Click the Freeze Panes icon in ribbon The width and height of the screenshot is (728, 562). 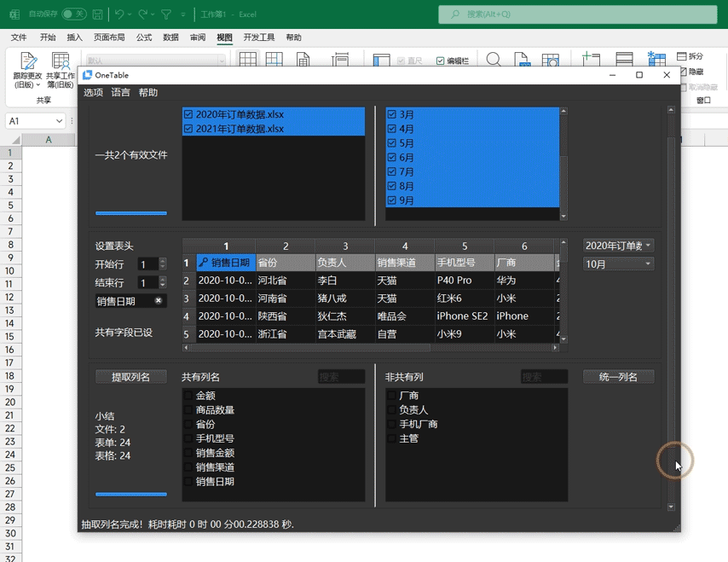657,59
